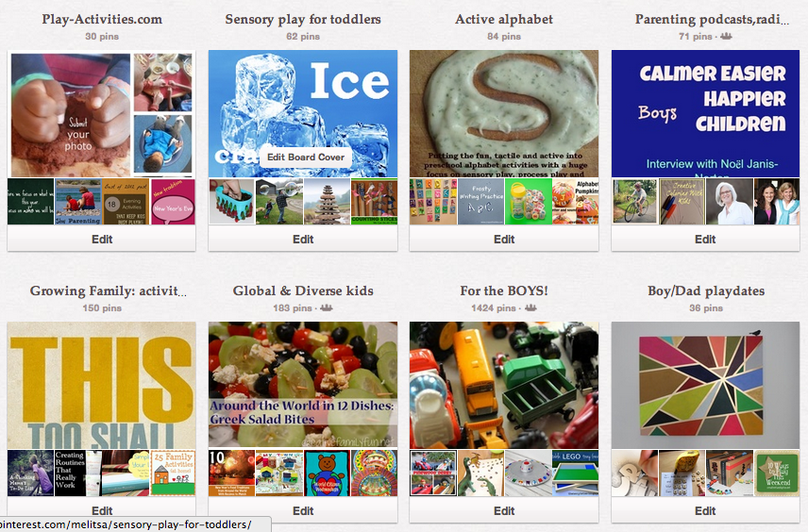This screenshot has height=532, width=808.
Task: Open the toy vehicles cover image
Action: click(504, 385)
